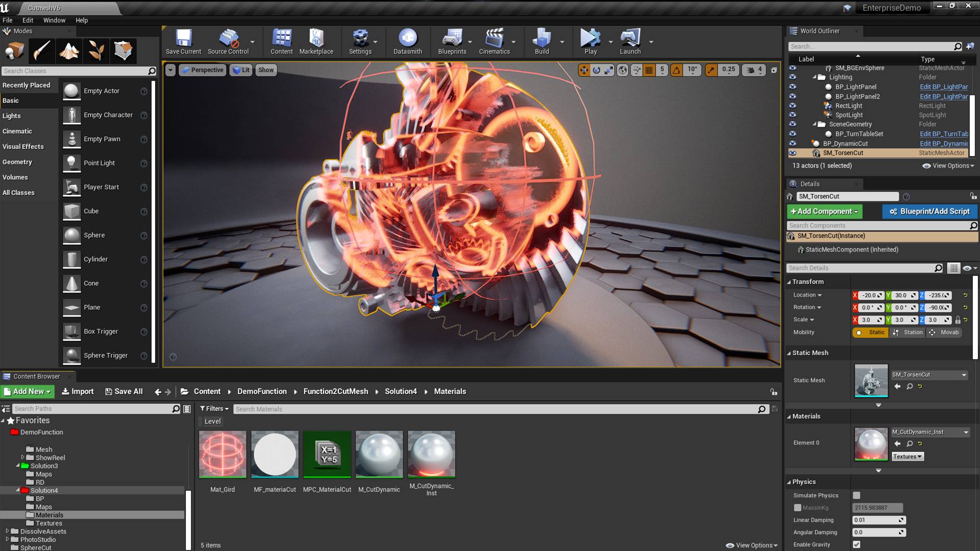Open viewport options dropdown arrow
The height and width of the screenshot is (551, 980).
(170, 70)
